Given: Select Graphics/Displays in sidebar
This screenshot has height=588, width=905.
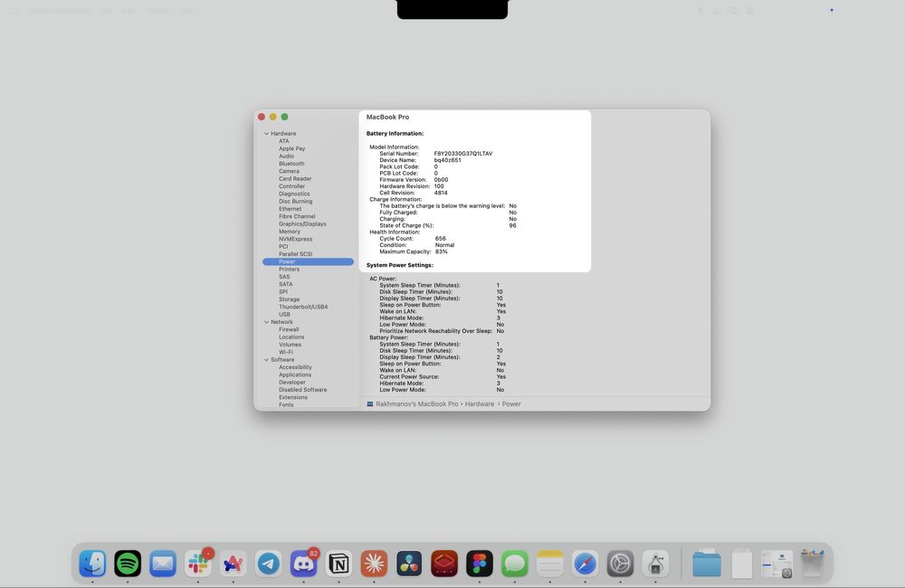Looking at the screenshot, I should 302,223.
